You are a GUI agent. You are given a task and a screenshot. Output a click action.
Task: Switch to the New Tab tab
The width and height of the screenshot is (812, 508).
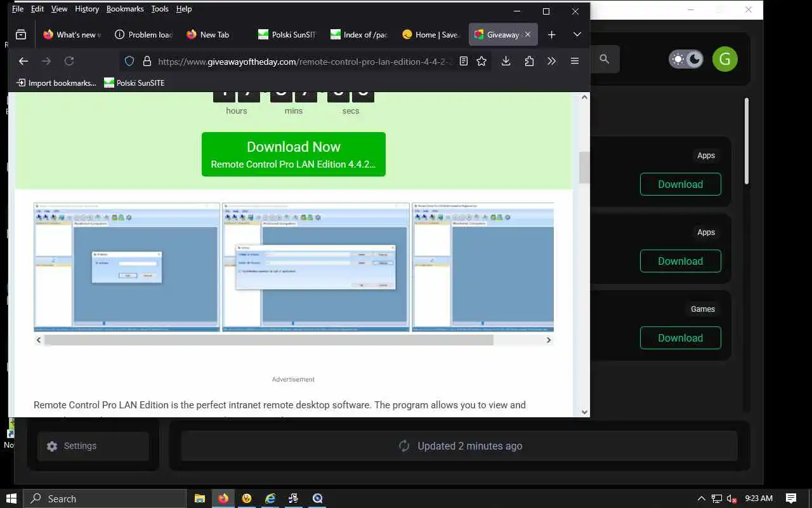(216, 35)
